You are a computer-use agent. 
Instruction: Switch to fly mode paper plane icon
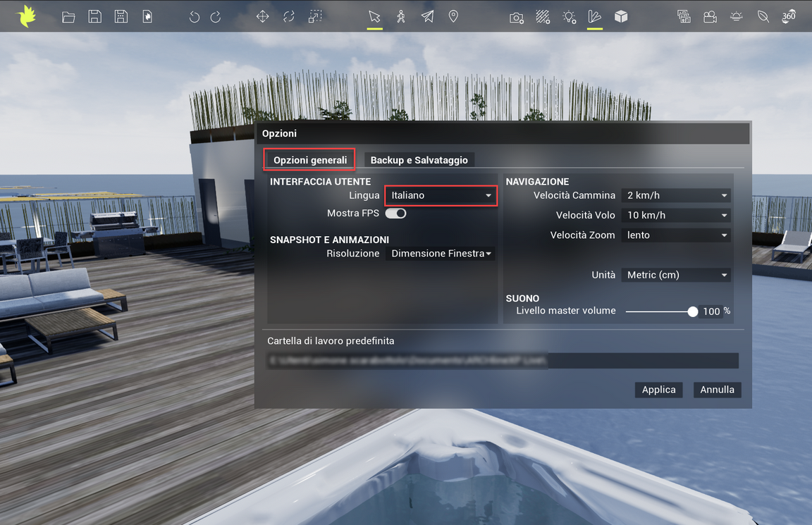427,17
